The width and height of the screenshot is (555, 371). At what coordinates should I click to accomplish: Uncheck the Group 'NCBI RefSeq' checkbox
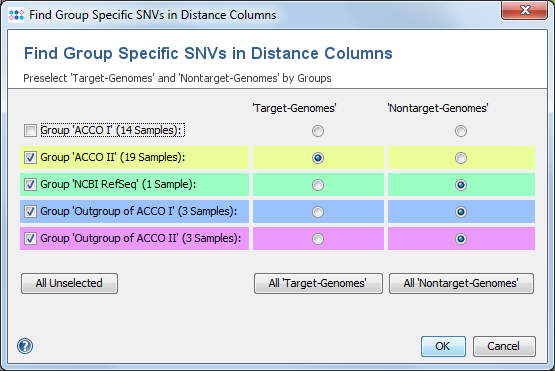point(30,184)
